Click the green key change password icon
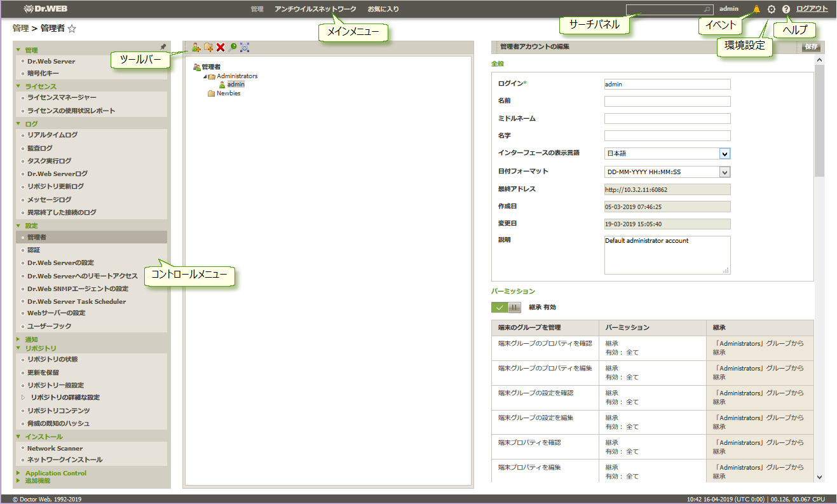837x504 pixels. tap(233, 48)
